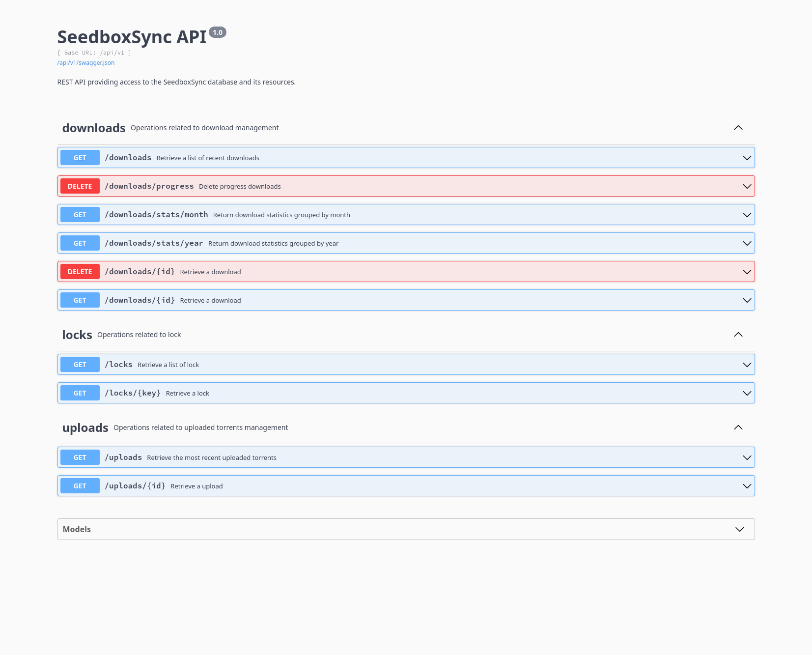Viewport: 812px width, 655px height.
Task: Click "Retrieve a lock" description
Action: coord(188,393)
